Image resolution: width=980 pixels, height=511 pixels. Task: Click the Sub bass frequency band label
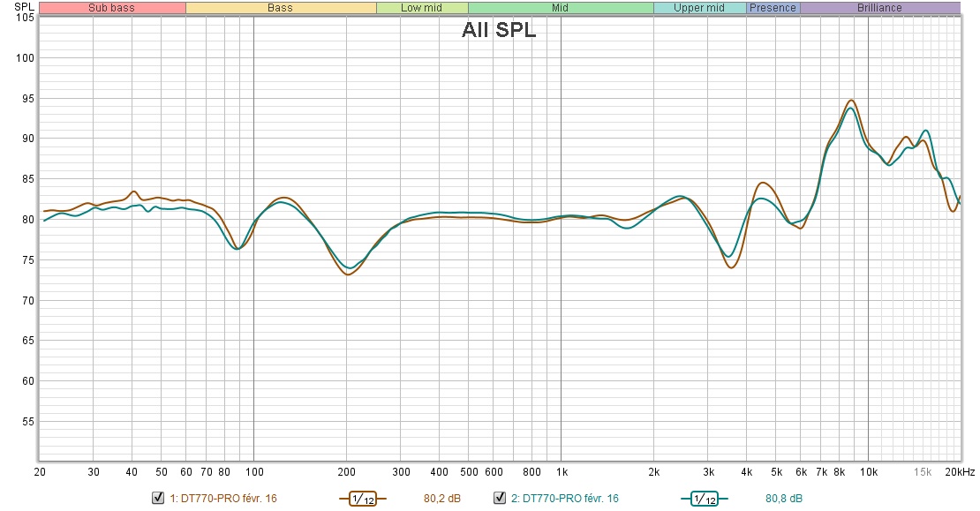pyautogui.click(x=112, y=8)
